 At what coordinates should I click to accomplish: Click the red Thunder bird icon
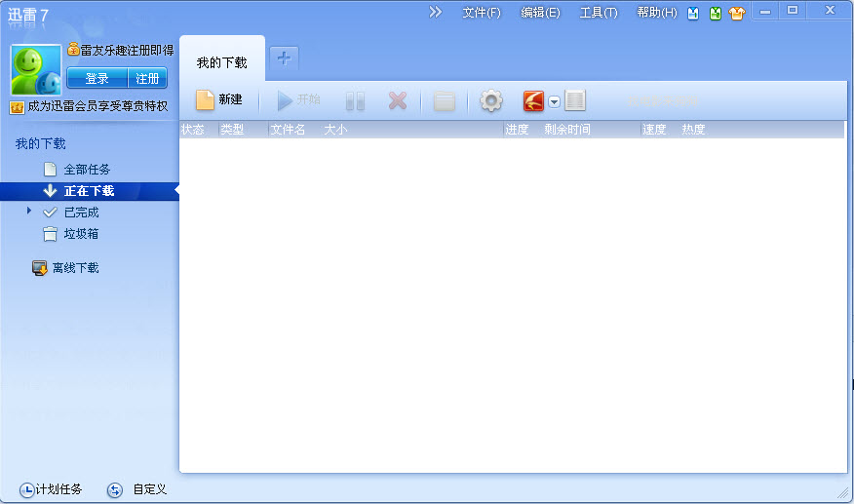[x=533, y=100]
